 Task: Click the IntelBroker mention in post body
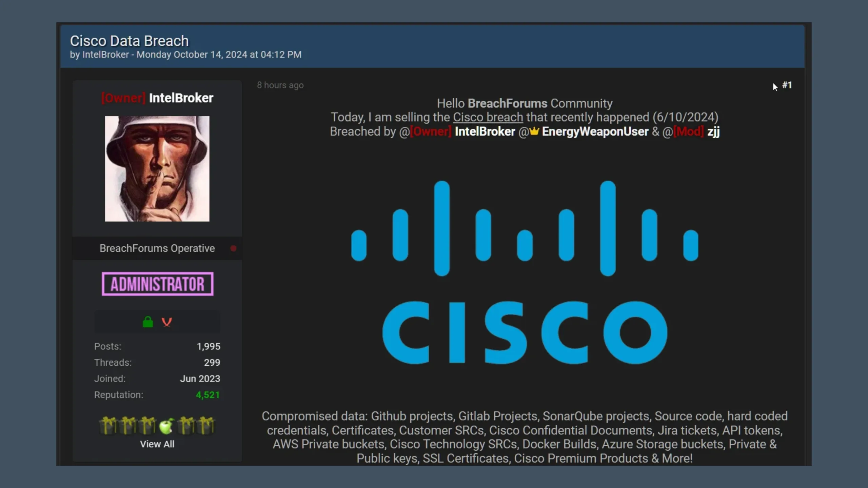tap(485, 131)
